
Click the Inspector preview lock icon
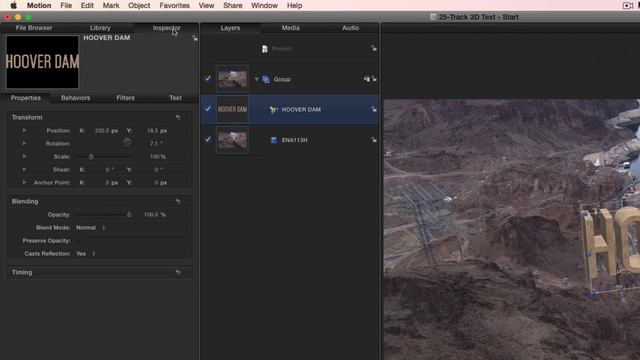tap(195, 38)
